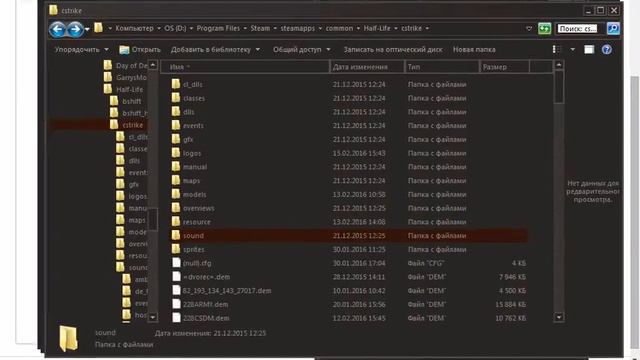The image size is (640, 360).
Task: Select the sprites folder icon in file list
Action: [176, 249]
